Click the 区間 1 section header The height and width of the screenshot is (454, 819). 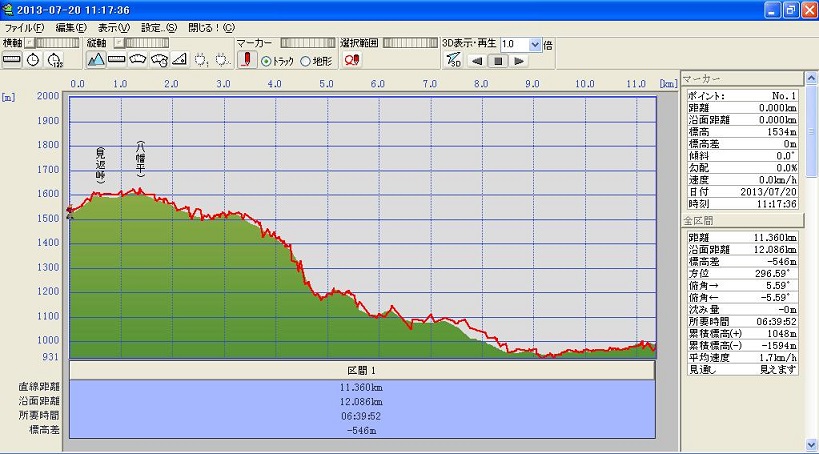(x=362, y=370)
